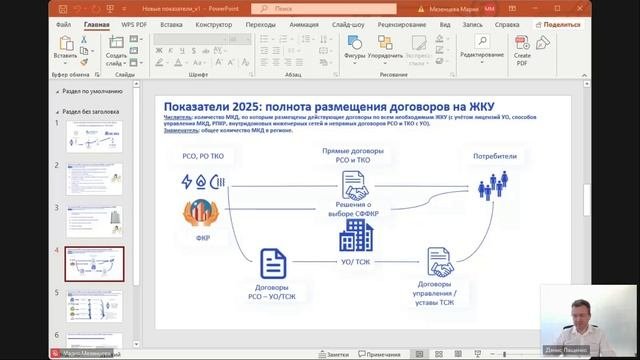
Task: Click the Copy icon in clipboard group
Action: click(x=84, y=51)
